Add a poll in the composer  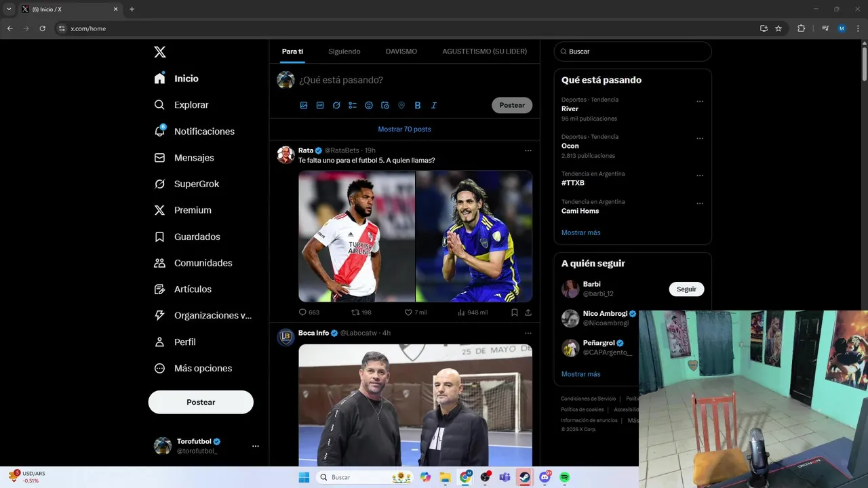tap(353, 106)
